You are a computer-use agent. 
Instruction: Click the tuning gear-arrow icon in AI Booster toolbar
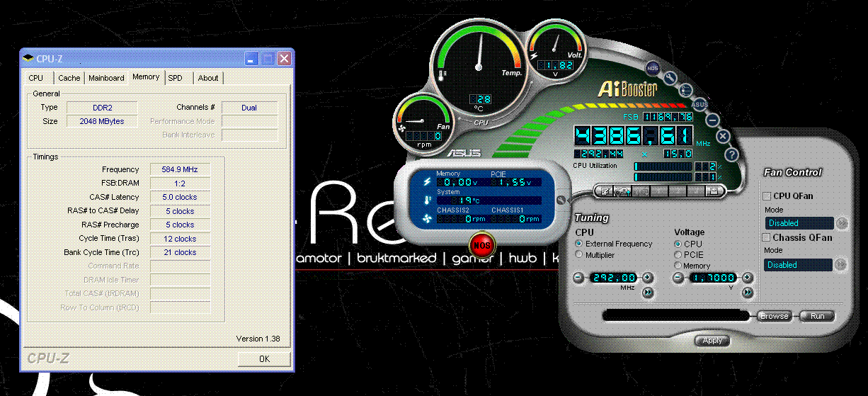623,191
